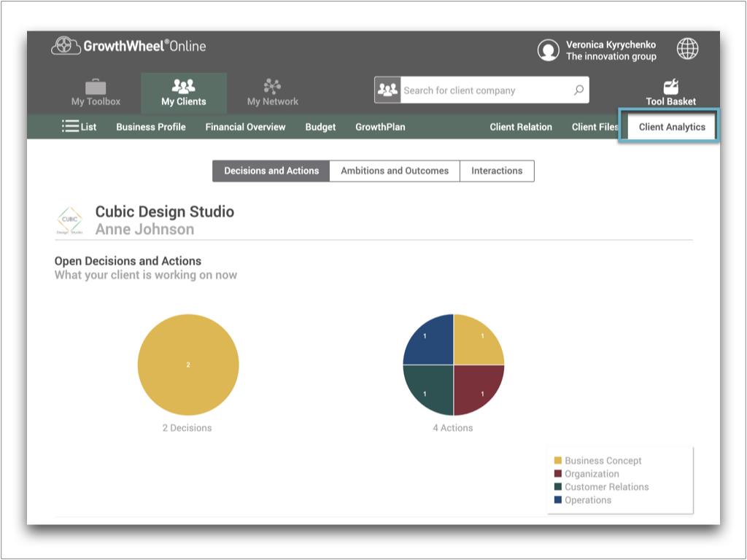The width and height of the screenshot is (747, 560).
Task: Click the 4 Actions chart label
Action: click(452, 427)
